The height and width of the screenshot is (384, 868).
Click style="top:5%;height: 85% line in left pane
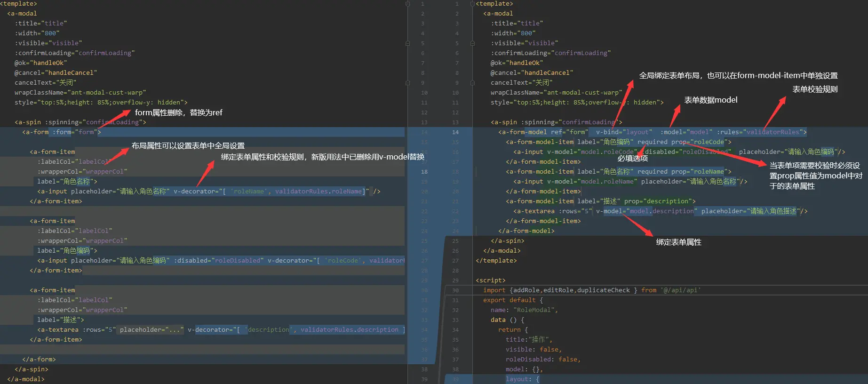101,103
